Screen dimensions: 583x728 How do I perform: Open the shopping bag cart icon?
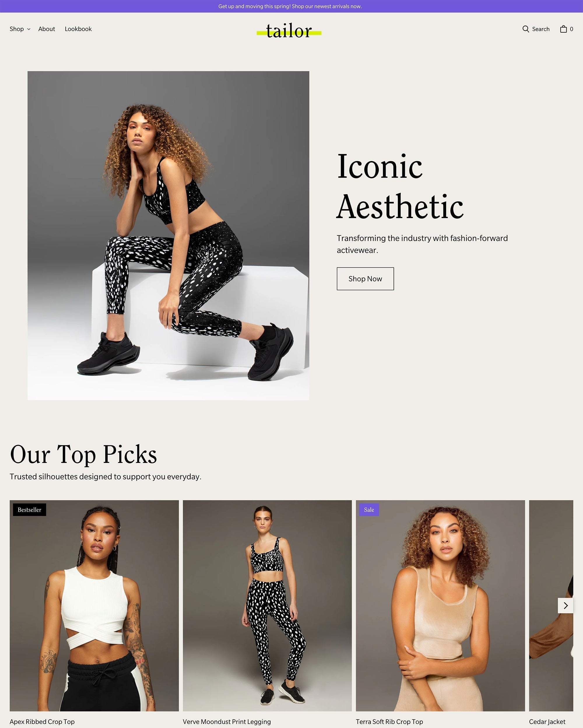pos(563,29)
